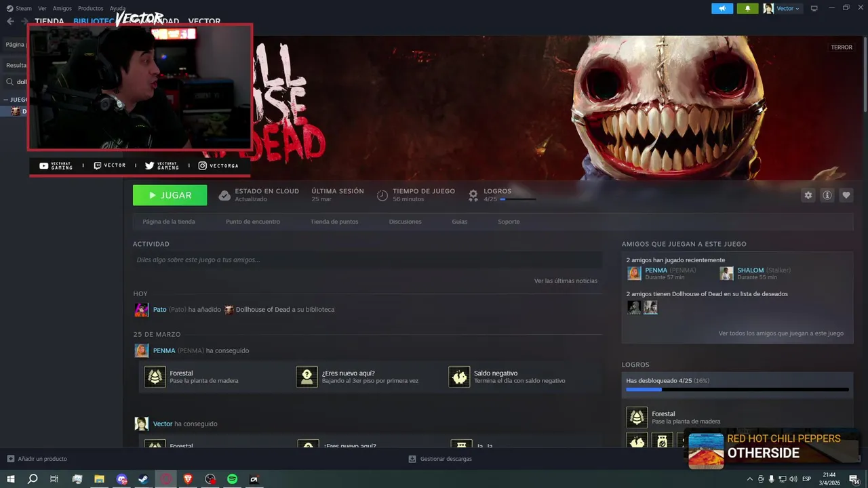Open the Amigos menu
The height and width of the screenshot is (488, 868).
[x=62, y=8]
